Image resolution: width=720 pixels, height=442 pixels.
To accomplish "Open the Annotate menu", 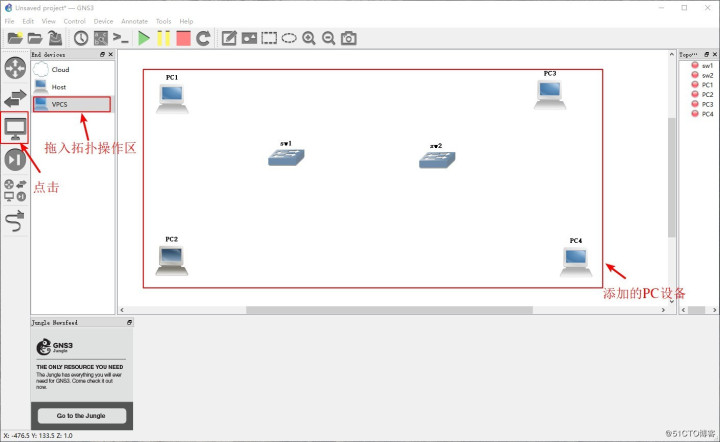I will pos(135,21).
